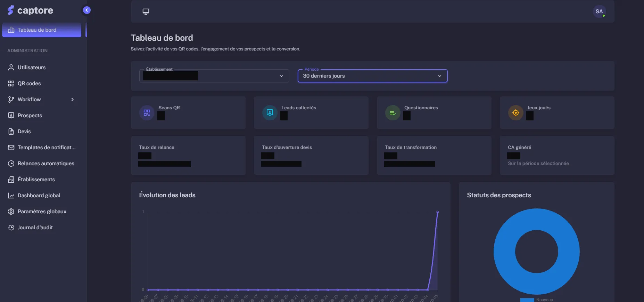
Task: Click the captore logo
Action: coord(31,10)
